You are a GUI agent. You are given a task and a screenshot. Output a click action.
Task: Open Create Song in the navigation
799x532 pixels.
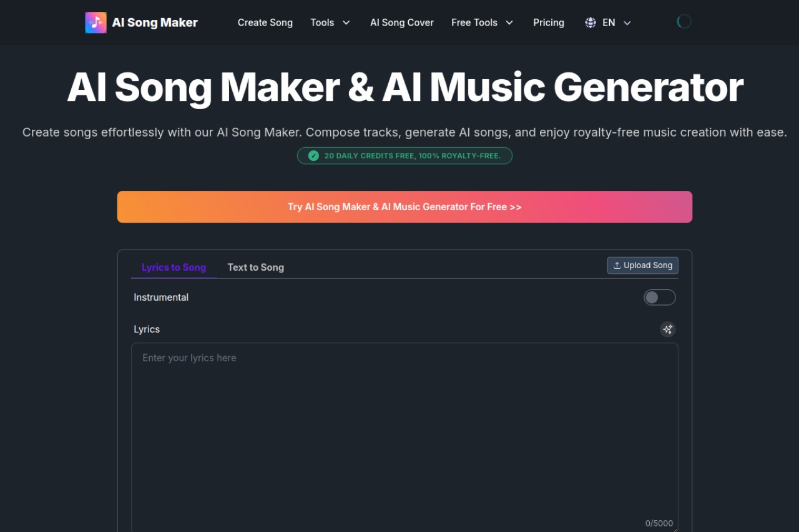[265, 22]
